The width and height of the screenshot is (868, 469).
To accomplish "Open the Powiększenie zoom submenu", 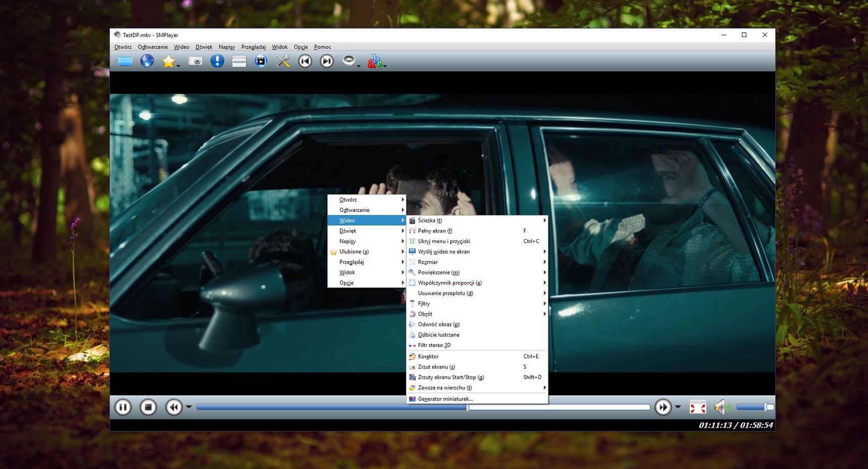I will pyautogui.click(x=477, y=272).
